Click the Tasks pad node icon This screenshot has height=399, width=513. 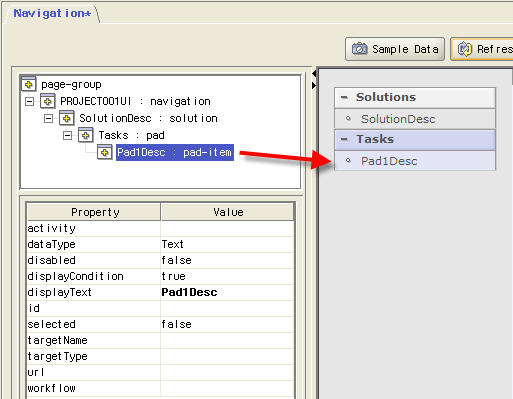[x=85, y=135]
